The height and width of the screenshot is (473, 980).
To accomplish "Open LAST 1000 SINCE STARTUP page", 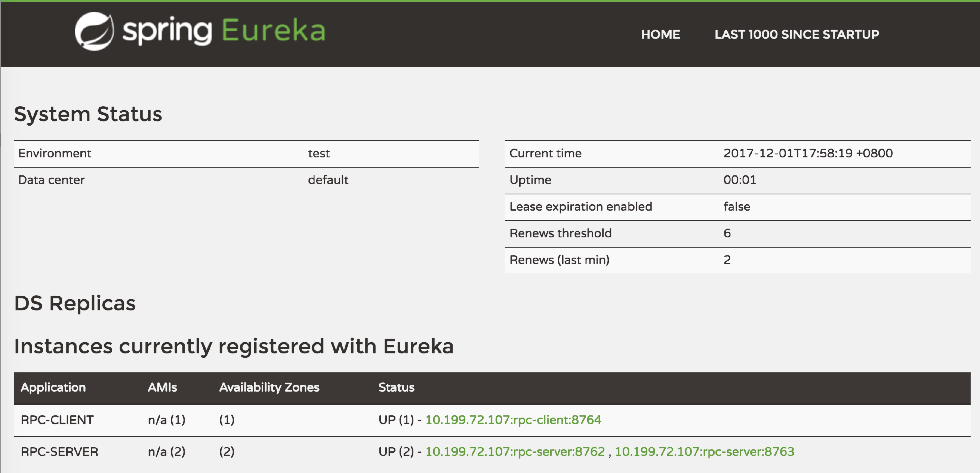I will [797, 34].
